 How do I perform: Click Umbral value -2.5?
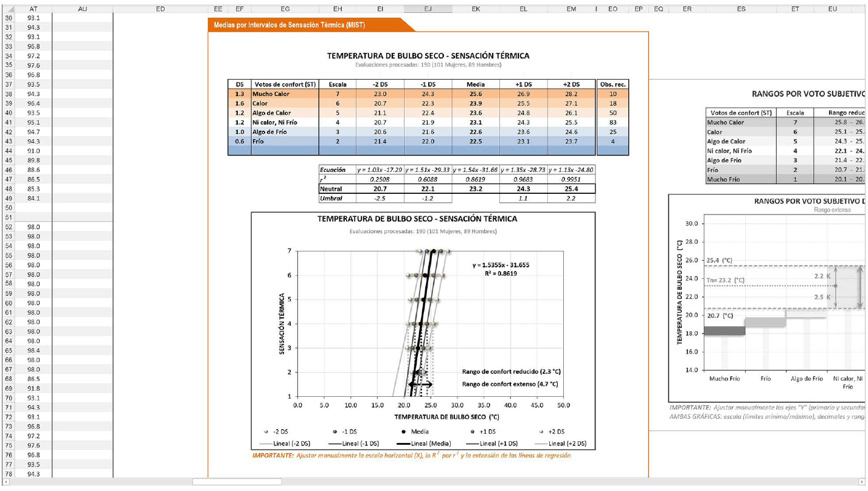tap(380, 199)
